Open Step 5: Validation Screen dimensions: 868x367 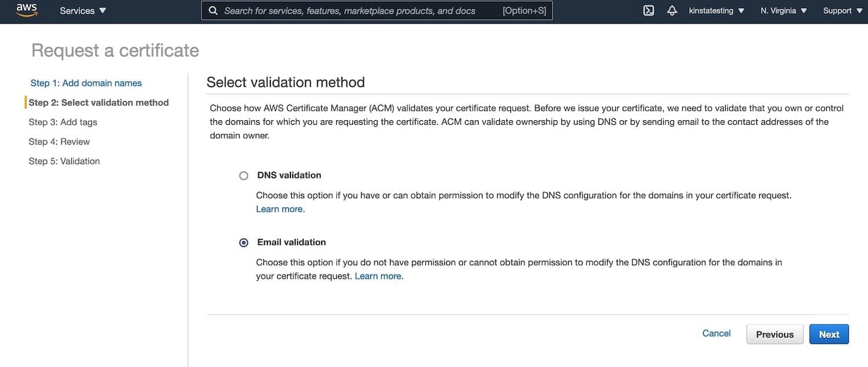point(64,161)
